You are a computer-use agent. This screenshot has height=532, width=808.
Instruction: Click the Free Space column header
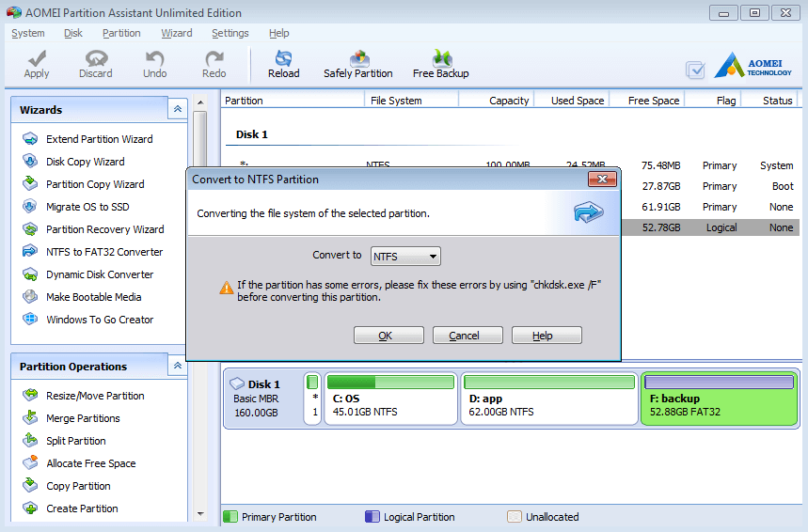647,101
